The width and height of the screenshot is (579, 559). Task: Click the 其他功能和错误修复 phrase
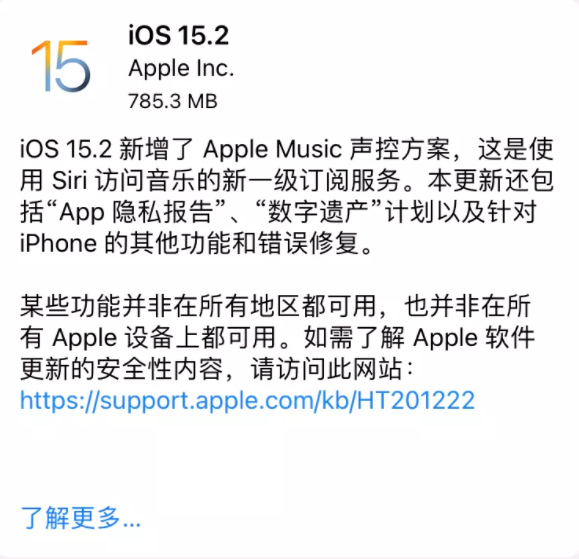pos(244,244)
